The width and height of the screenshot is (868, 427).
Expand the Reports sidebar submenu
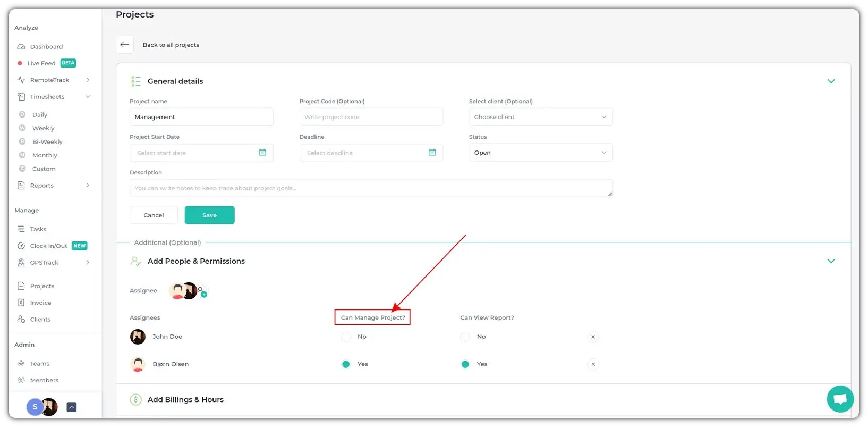tap(88, 186)
